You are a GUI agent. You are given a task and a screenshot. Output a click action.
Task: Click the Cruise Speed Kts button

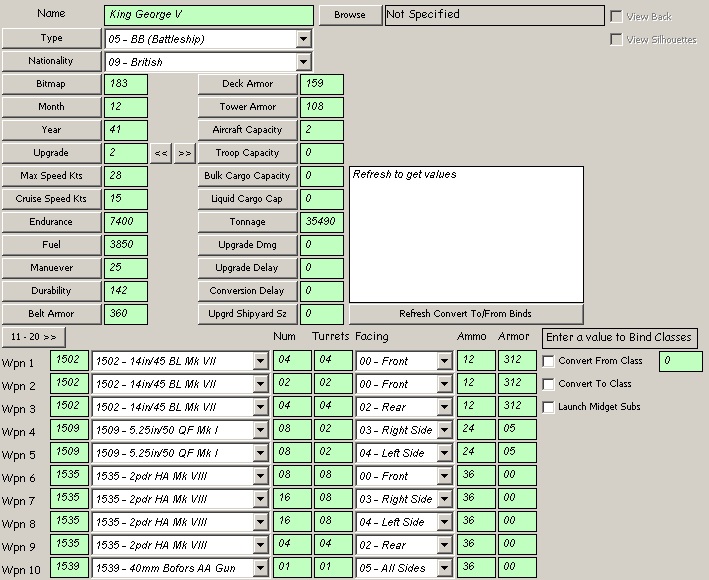52,199
